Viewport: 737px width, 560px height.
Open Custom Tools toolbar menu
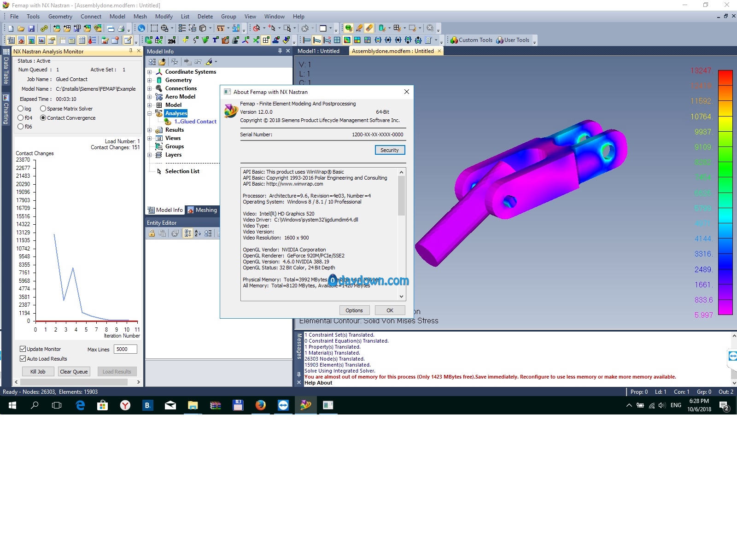click(x=471, y=40)
